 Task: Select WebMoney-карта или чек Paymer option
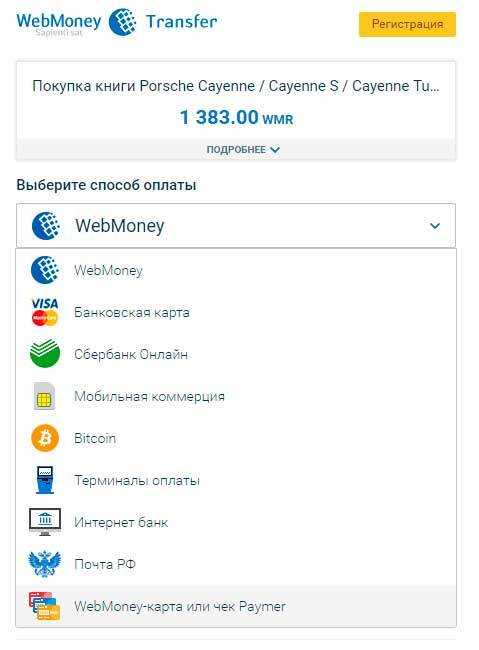pos(236,606)
